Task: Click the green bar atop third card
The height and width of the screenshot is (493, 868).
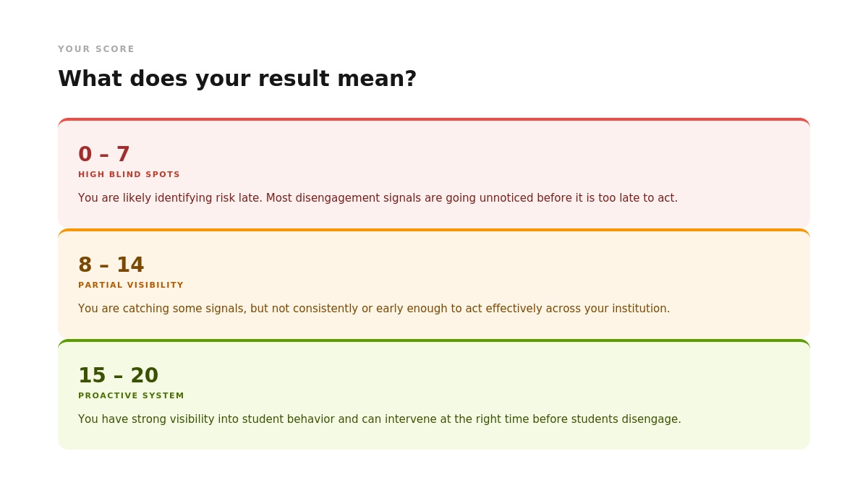Action: (434, 340)
